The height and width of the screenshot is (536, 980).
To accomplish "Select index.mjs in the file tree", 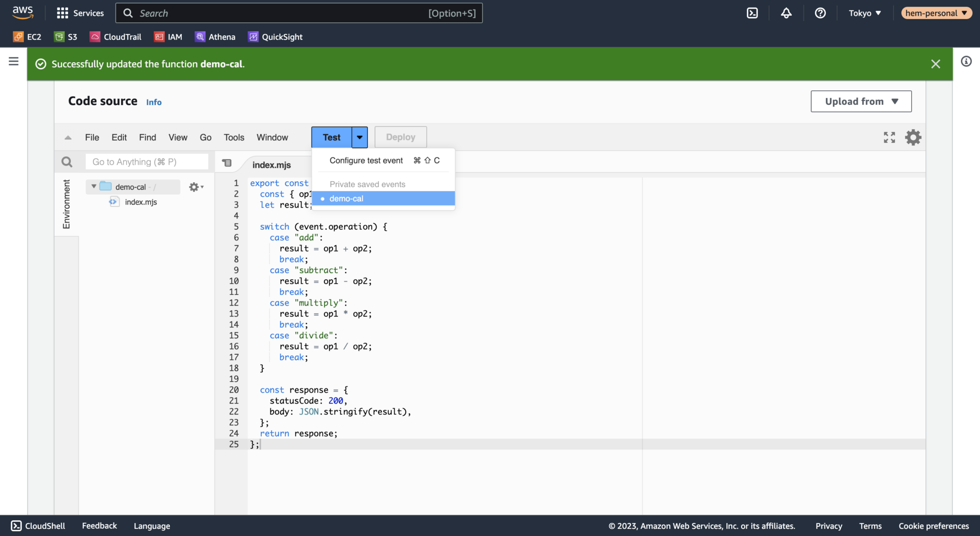I will point(141,202).
